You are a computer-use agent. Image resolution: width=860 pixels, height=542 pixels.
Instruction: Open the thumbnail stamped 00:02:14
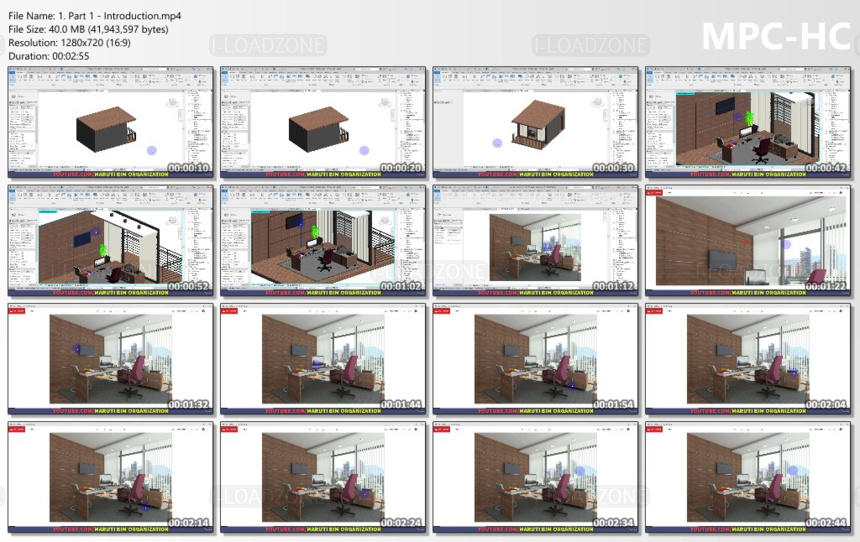pos(111,478)
